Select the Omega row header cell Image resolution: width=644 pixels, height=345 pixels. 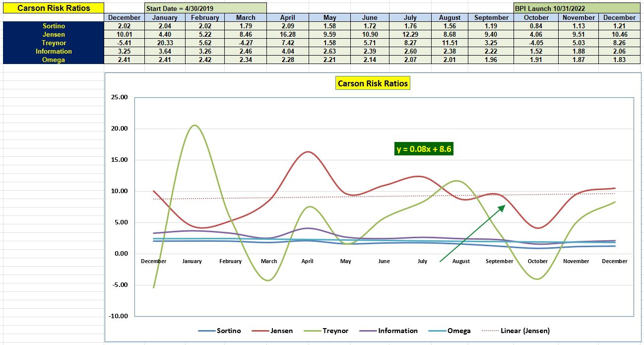pos(54,60)
